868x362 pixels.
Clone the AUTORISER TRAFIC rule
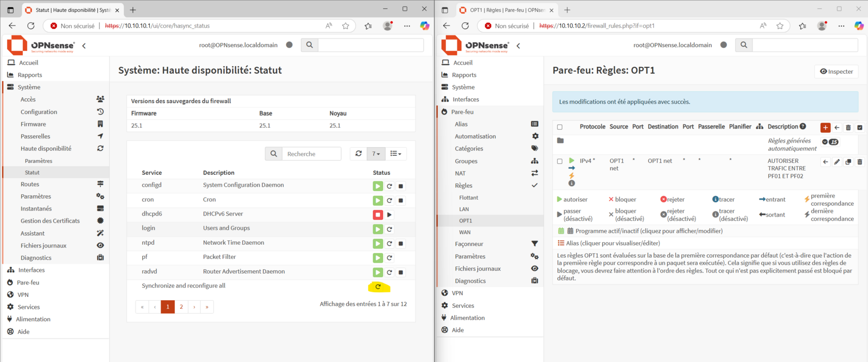848,162
